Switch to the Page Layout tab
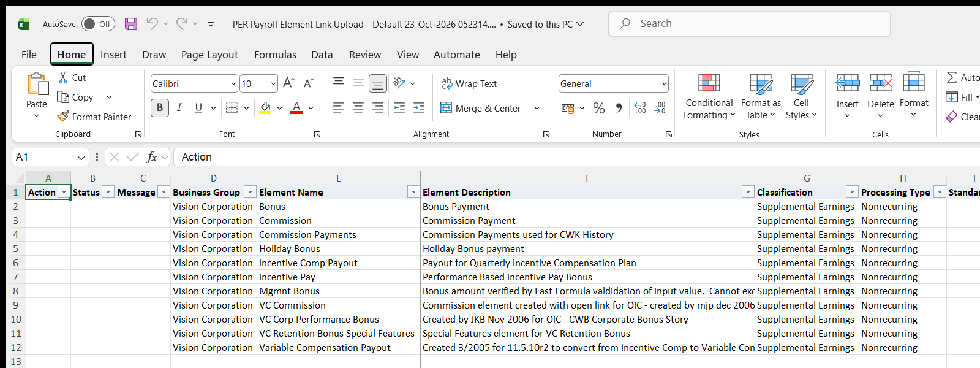The width and height of the screenshot is (980, 368). coord(209,55)
